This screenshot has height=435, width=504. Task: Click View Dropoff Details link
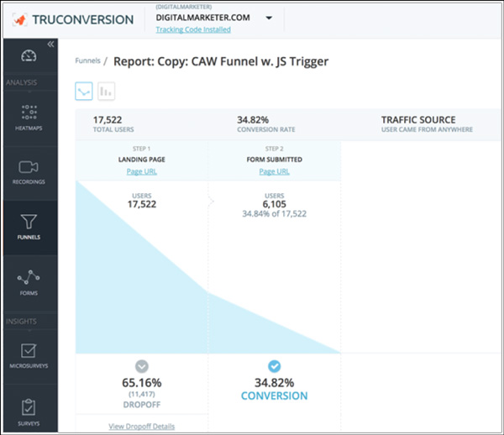click(142, 427)
